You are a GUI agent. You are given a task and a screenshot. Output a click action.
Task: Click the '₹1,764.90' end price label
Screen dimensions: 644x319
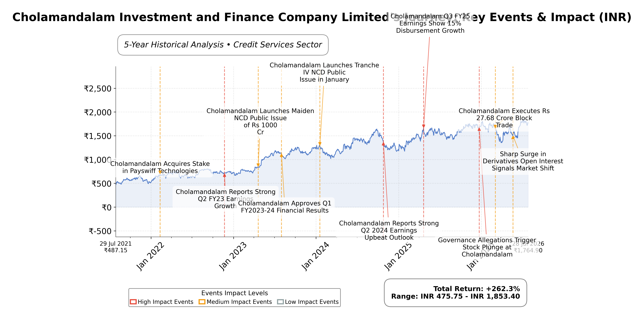[528, 250]
